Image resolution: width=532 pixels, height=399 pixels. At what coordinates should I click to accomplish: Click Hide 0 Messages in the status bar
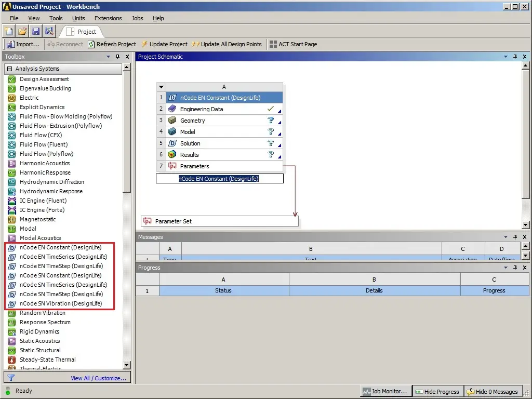(x=493, y=391)
